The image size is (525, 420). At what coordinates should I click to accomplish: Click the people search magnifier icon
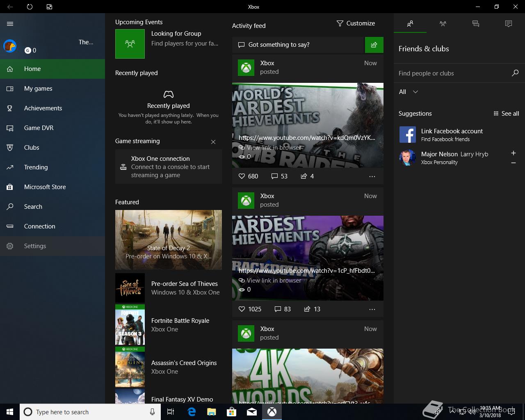point(515,73)
